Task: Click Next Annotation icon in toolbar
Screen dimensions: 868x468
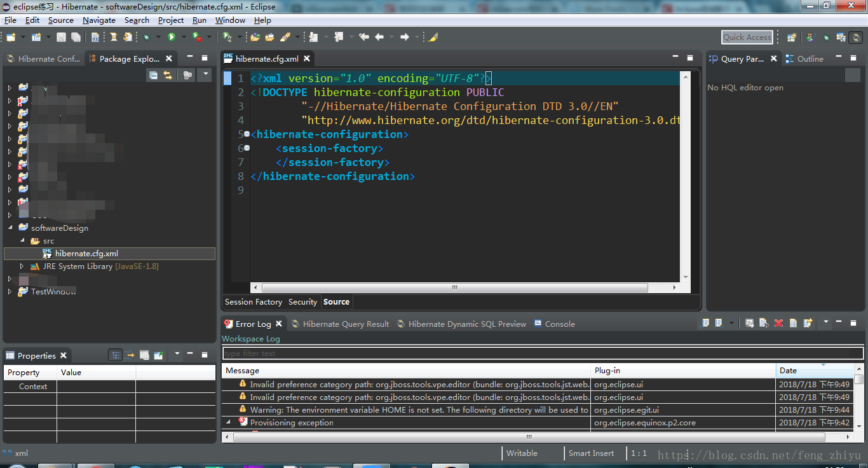Action: pos(313,38)
